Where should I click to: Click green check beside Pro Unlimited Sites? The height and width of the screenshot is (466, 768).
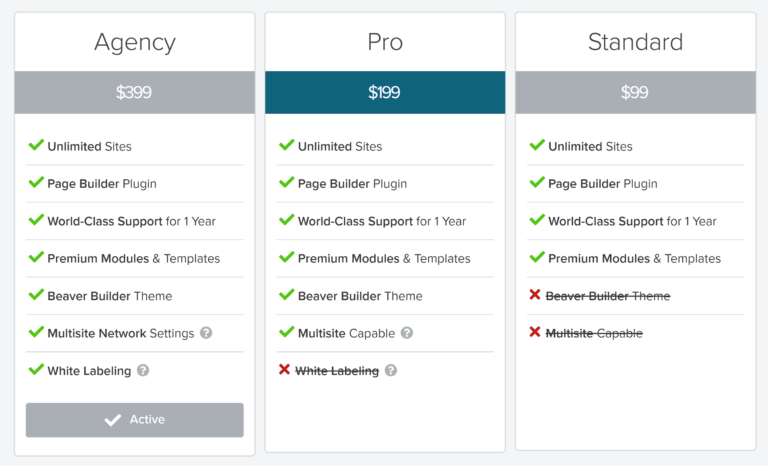pyautogui.click(x=287, y=145)
